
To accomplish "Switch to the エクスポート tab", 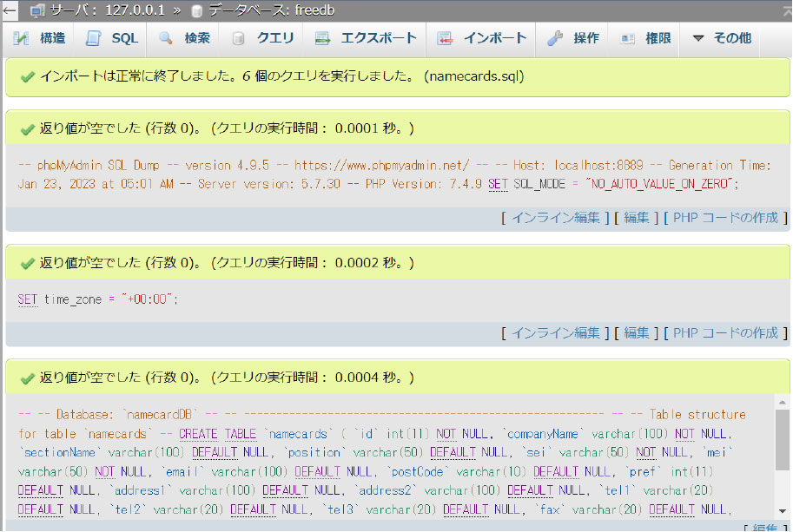I will click(378, 38).
